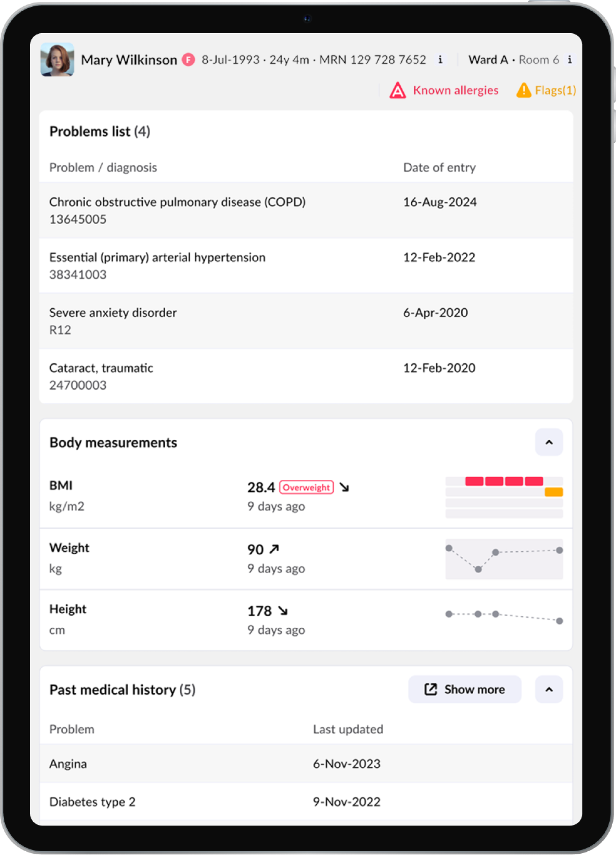Click Mary Wilkinson's patient avatar photo

(57, 60)
